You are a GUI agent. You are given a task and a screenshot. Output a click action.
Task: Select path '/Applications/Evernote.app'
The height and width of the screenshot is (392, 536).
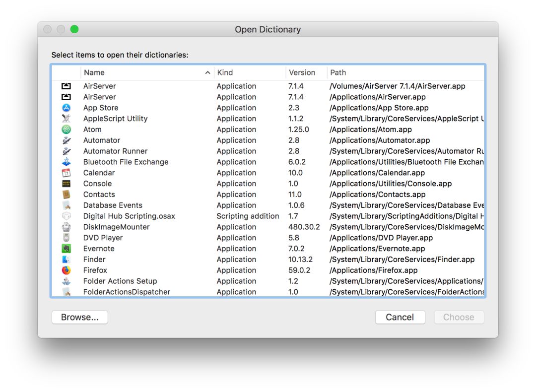(377, 249)
